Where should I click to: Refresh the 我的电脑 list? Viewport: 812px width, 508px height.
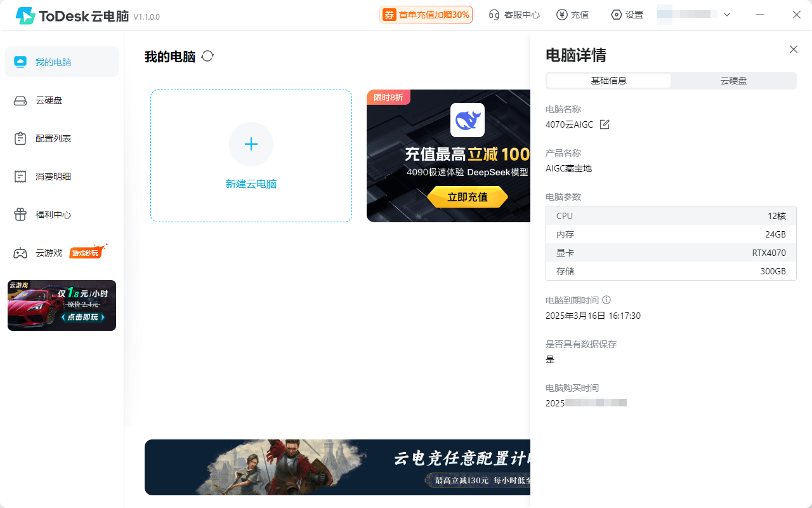click(x=207, y=56)
